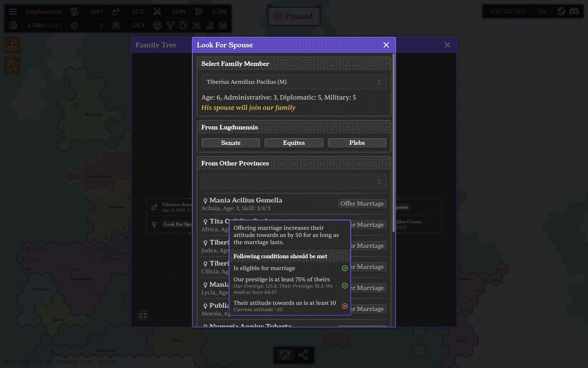This screenshot has width=588, height=368.
Task: Click the male symbol in Family Tree card
Action: coord(154,207)
